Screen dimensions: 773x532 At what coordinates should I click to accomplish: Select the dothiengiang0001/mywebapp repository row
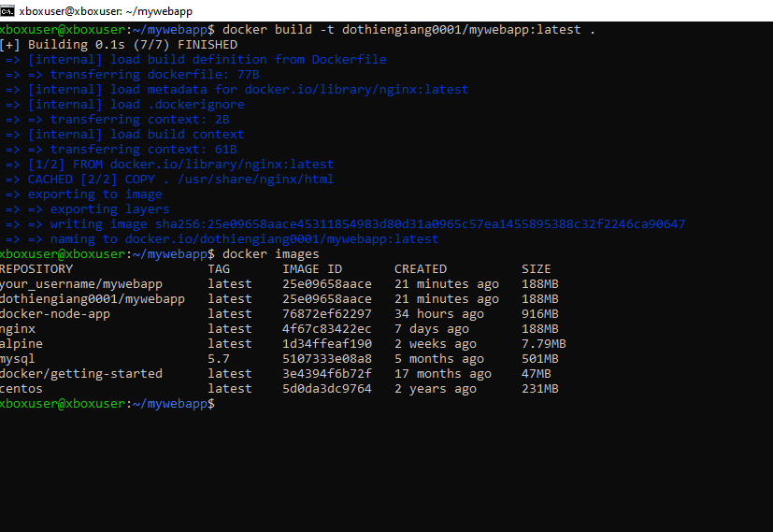[93, 299]
